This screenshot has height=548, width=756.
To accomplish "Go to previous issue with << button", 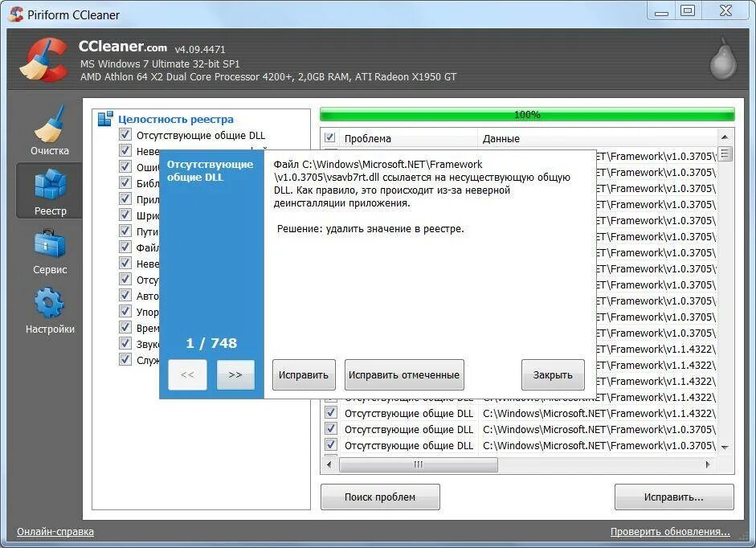I will tap(187, 374).
